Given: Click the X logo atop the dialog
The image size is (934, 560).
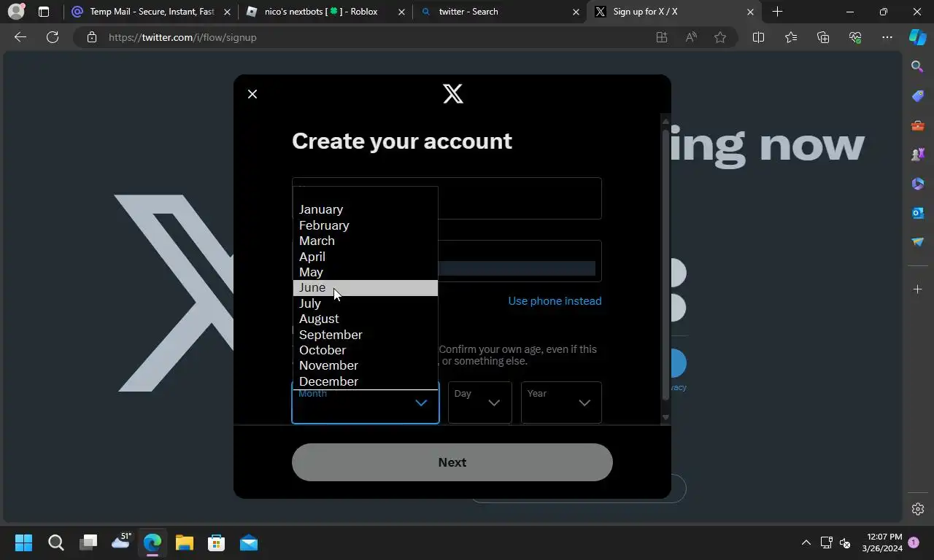Looking at the screenshot, I should [453, 94].
